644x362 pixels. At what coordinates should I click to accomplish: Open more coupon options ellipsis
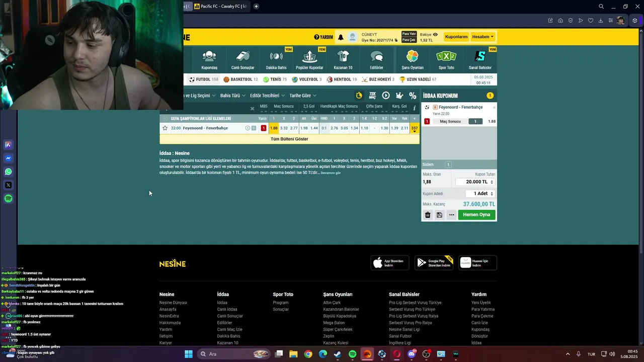pos(451,215)
